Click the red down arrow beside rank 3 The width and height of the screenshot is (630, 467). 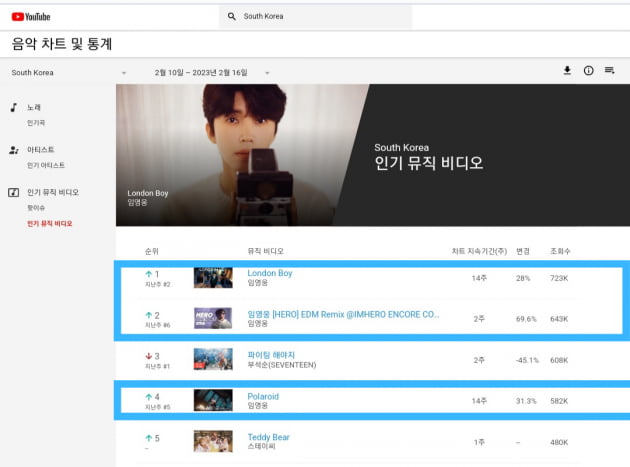[x=149, y=356]
